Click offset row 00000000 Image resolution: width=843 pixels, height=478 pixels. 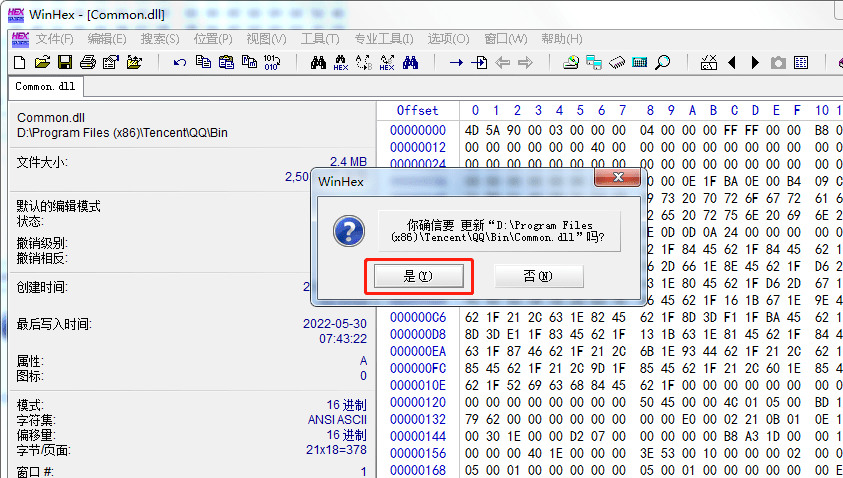[418, 130]
